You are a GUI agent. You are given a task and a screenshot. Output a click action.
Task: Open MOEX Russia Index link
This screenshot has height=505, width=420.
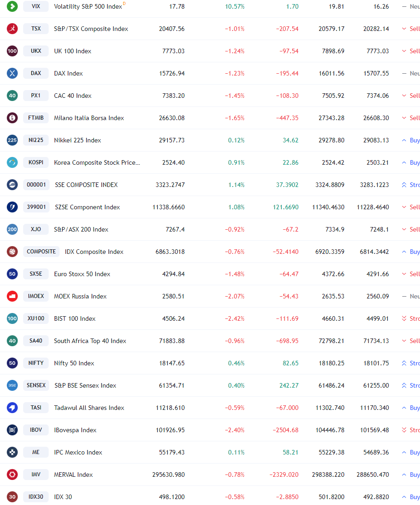tap(80, 296)
